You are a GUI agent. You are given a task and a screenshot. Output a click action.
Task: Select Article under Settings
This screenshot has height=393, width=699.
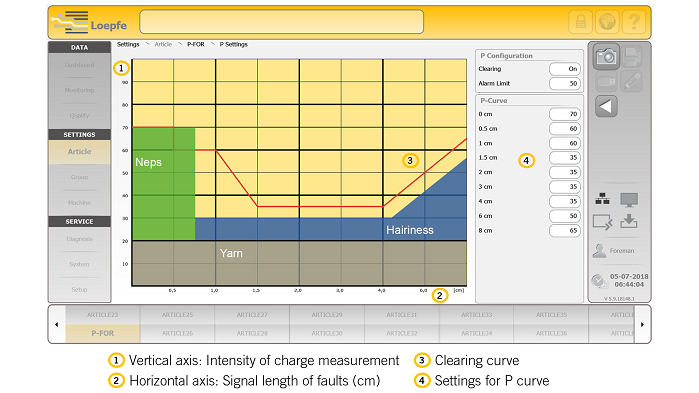[79, 152]
